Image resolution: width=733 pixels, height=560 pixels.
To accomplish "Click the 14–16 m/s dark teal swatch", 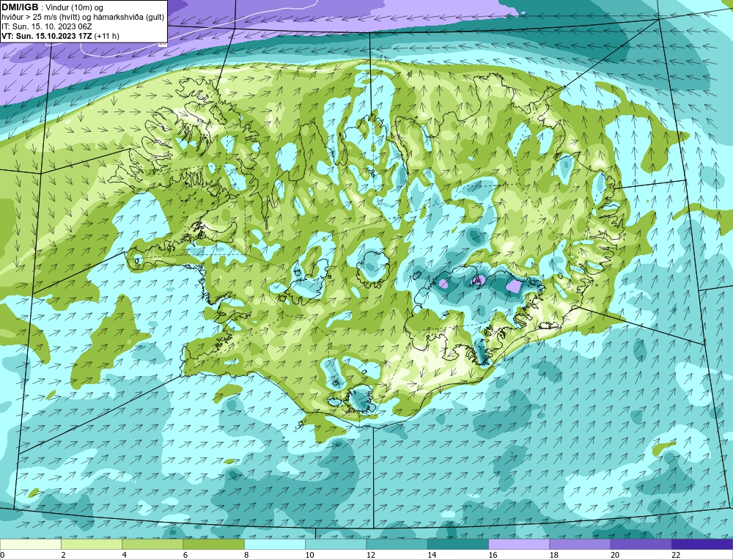I will [x=457, y=544].
